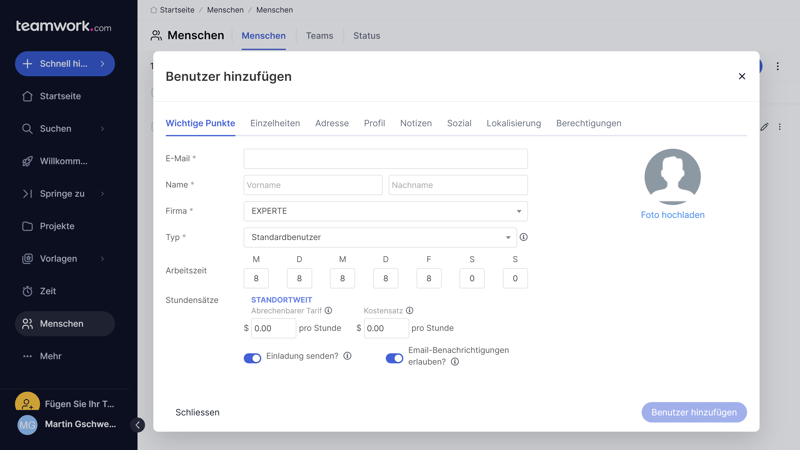Click info icon beside Kostensatz
This screenshot has height=450, width=800.
pos(409,311)
